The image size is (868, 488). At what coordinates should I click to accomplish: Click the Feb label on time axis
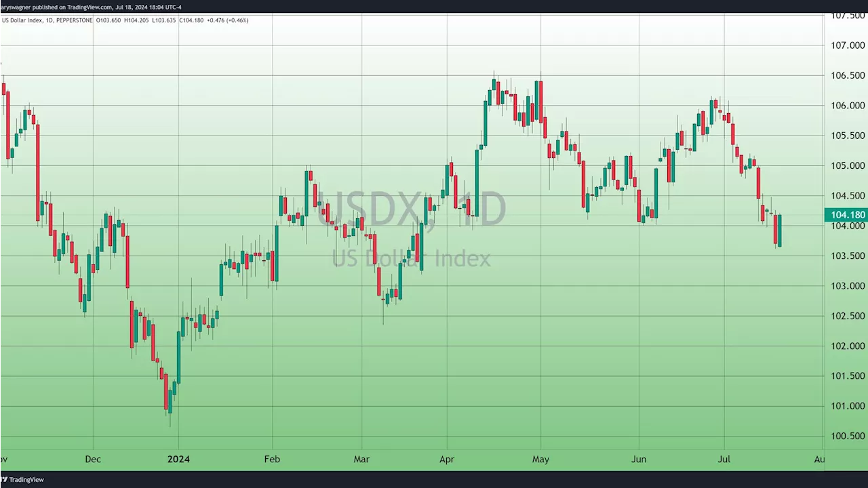(x=272, y=459)
